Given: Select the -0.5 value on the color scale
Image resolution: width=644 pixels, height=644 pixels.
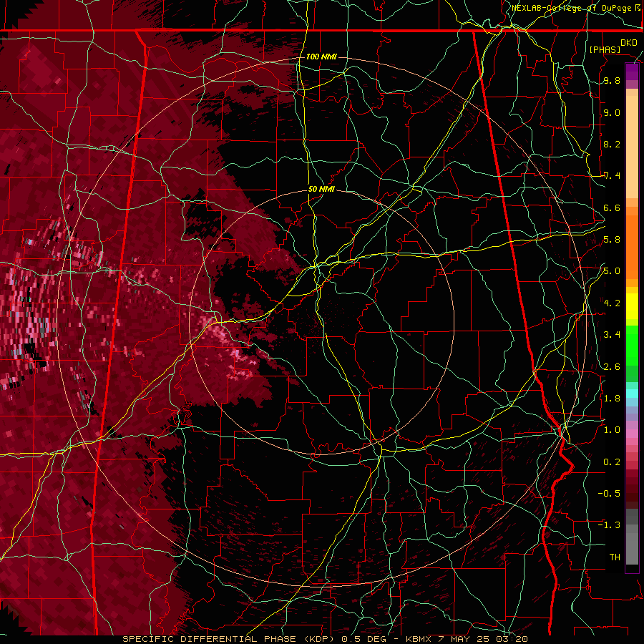Looking at the screenshot, I should 609,494.
